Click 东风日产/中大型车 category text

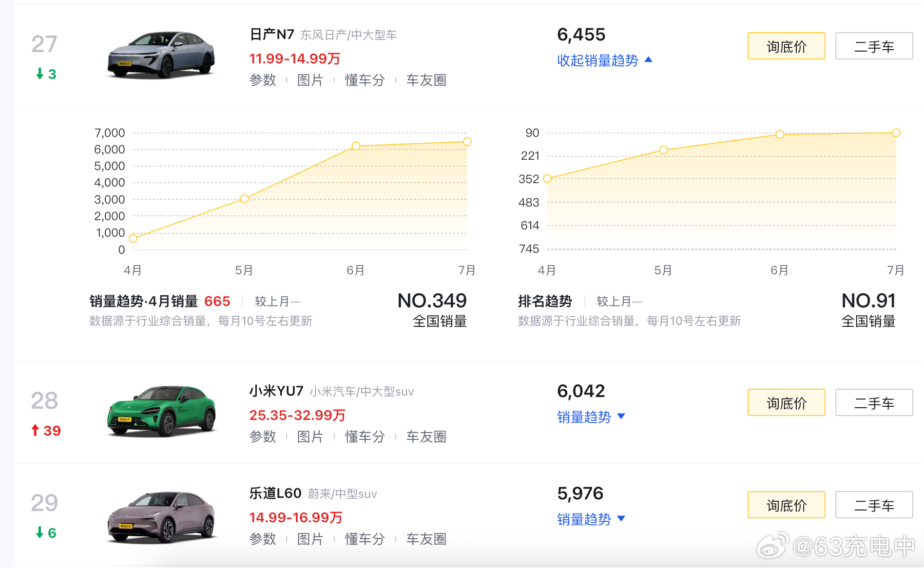tap(348, 35)
